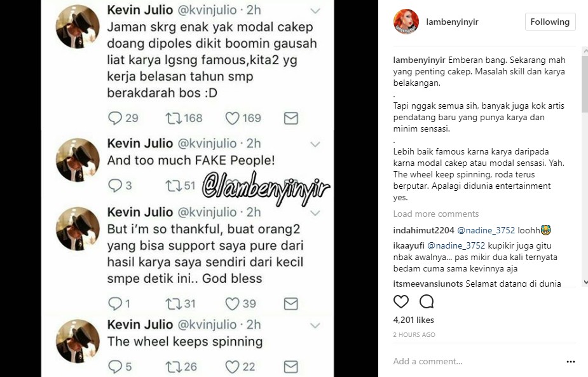Like the post with the heart icon
This screenshot has height=377, width=588.
401,301
